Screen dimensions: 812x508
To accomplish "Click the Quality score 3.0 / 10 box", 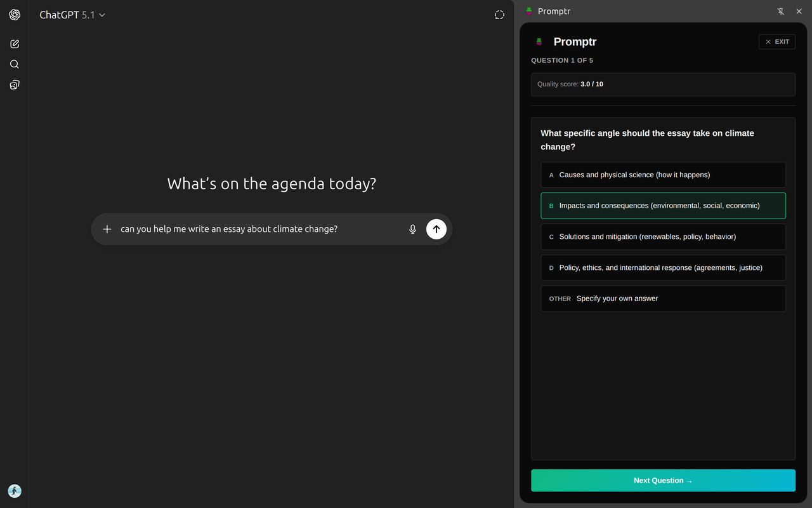I will tap(663, 84).
